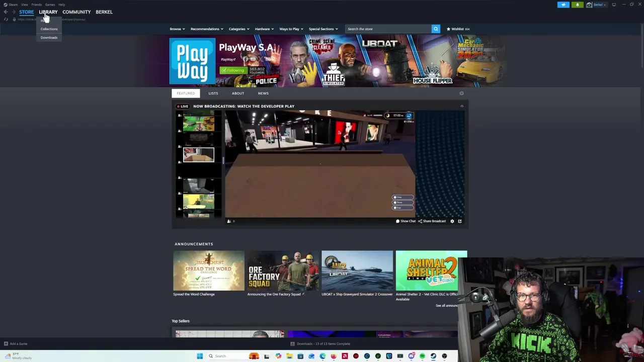Choose Collections from the Library dropdown
The height and width of the screenshot is (362, 644).
point(49,29)
